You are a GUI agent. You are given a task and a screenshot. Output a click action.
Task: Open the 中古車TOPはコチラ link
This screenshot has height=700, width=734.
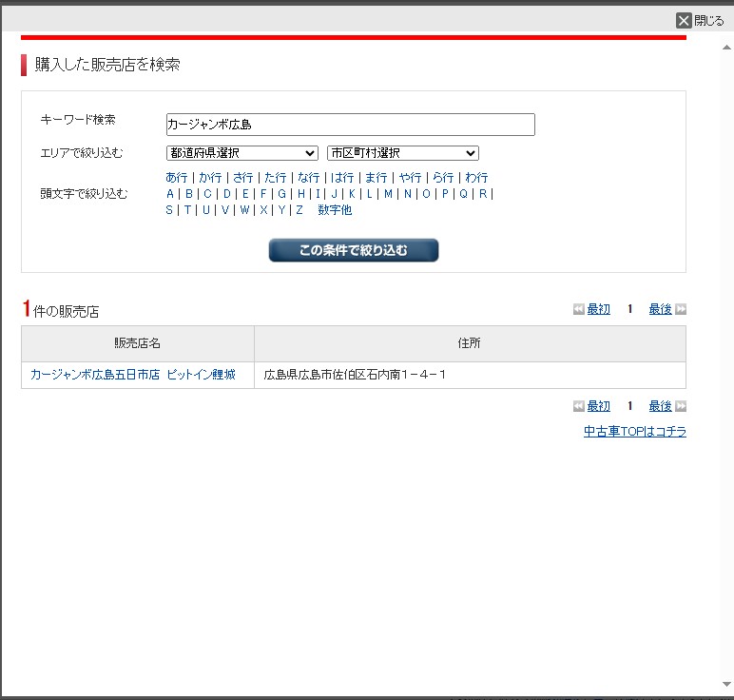[635, 431]
